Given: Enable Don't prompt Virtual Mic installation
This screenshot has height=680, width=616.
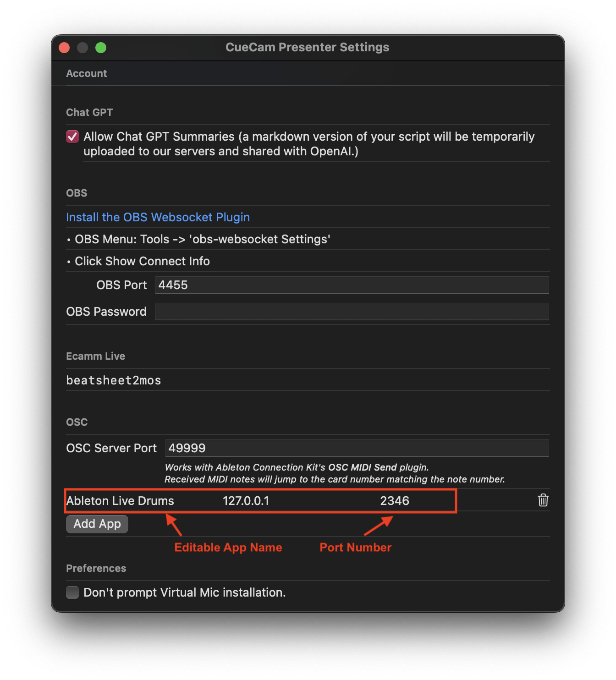Looking at the screenshot, I should pyautogui.click(x=72, y=592).
